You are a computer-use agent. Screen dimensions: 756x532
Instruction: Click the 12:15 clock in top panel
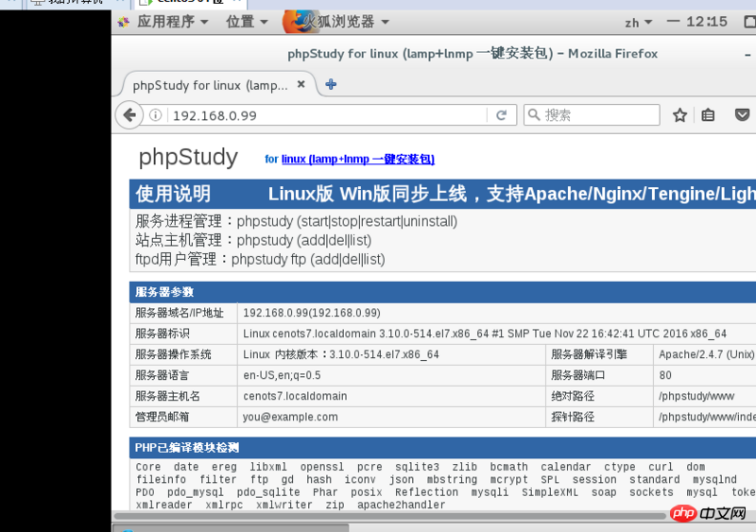706,22
